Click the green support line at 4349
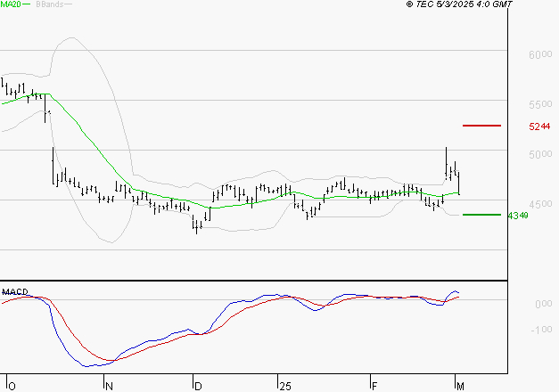 click(481, 215)
